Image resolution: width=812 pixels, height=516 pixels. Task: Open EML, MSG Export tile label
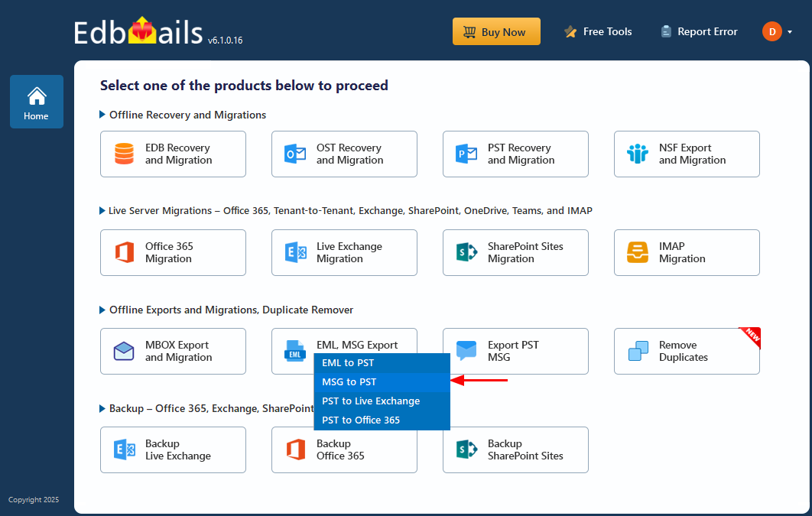tap(357, 345)
